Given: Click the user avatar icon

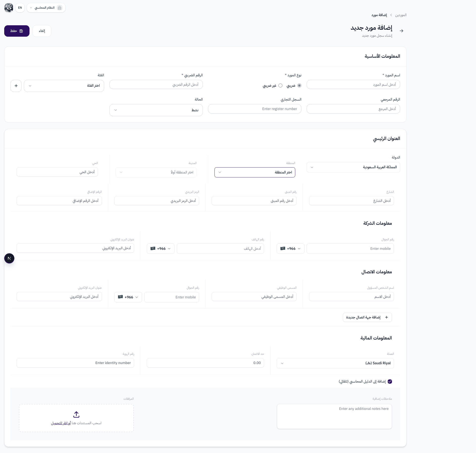Looking at the screenshot, I should click(x=9, y=8).
